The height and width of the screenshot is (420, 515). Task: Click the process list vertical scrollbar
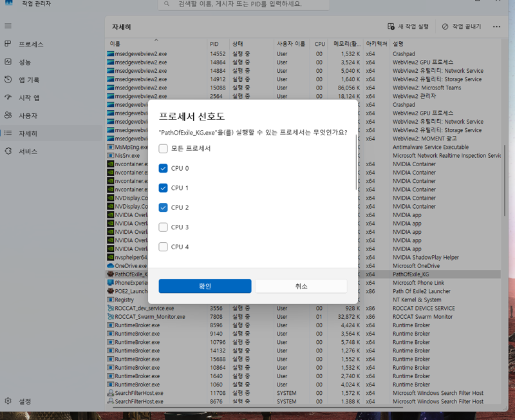(x=505, y=180)
